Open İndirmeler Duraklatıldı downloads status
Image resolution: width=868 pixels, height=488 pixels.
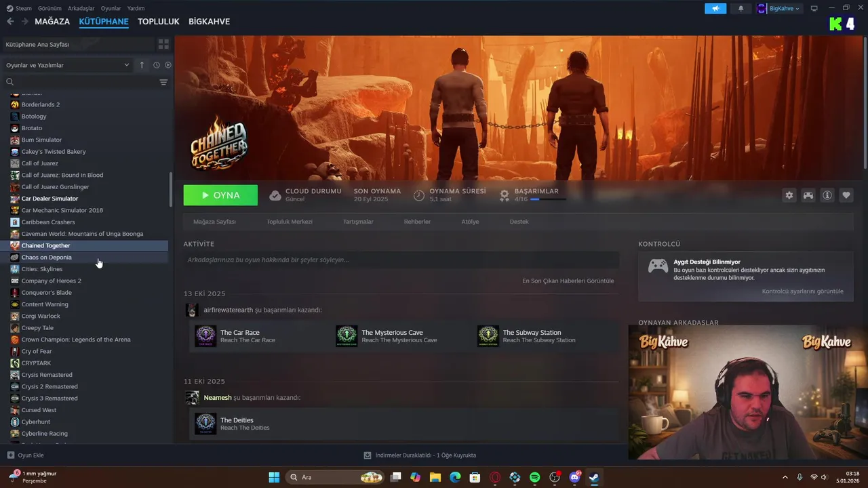tap(420, 455)
